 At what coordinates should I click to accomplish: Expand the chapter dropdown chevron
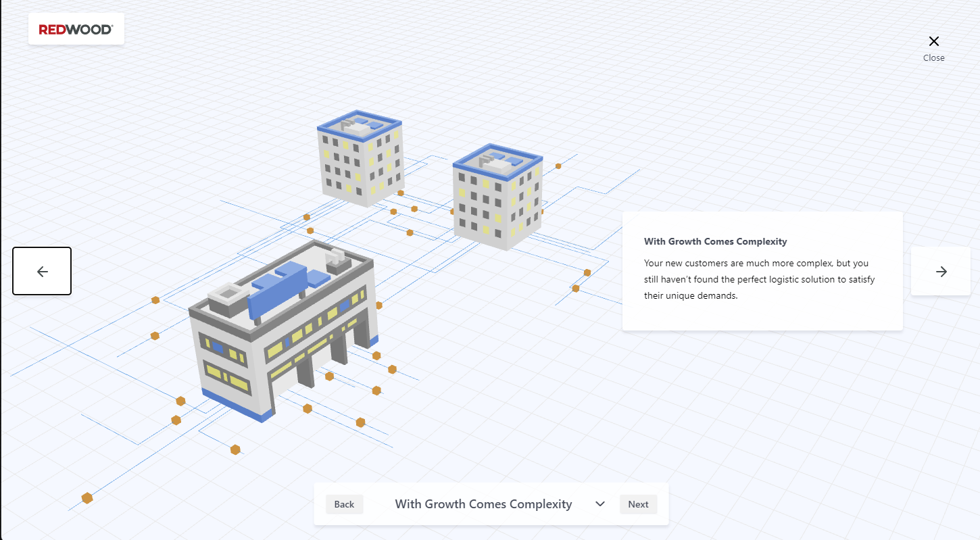click(x=599, y=504)
